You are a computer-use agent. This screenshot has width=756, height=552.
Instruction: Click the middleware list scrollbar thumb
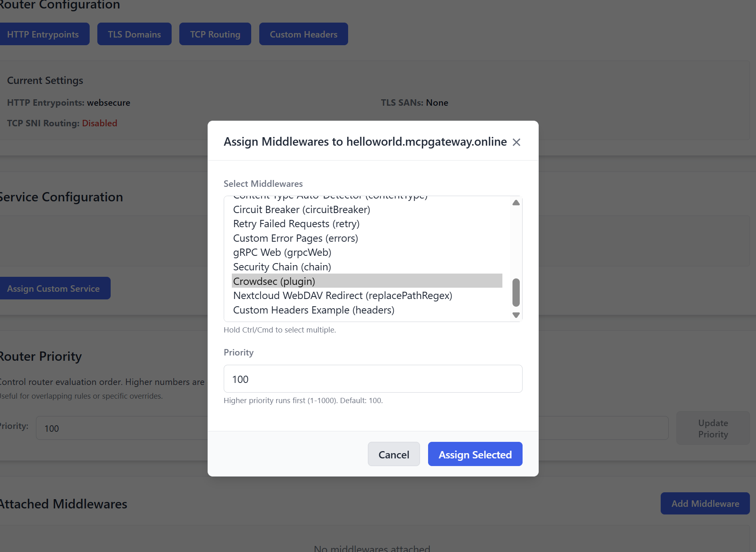tap(516, 293)
